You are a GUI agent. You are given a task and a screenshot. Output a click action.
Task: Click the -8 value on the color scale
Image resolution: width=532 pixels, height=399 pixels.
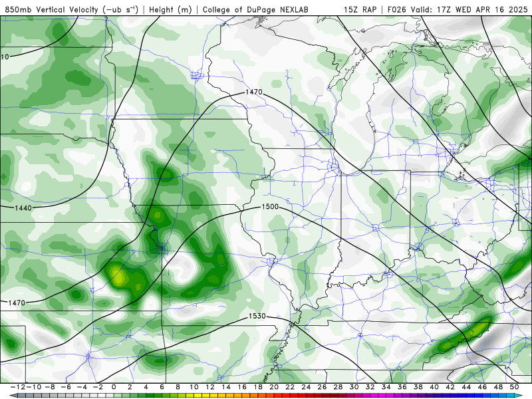(50, 387)
